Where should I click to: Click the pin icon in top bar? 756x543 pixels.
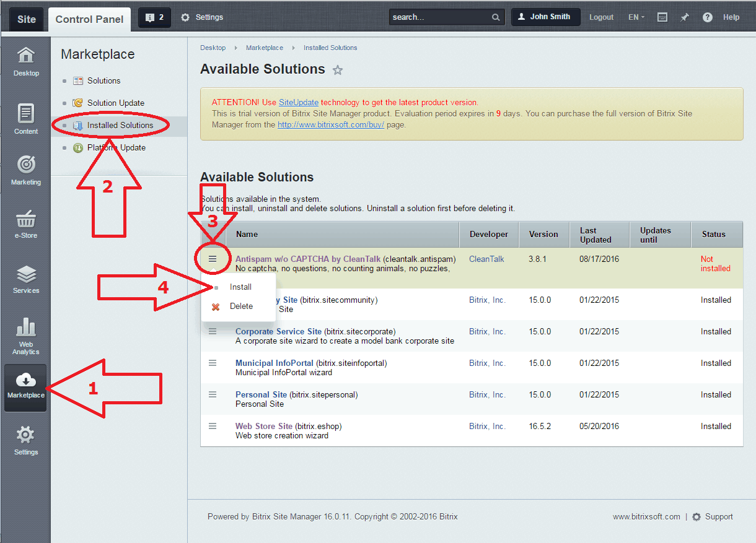(x=685, y=17)
